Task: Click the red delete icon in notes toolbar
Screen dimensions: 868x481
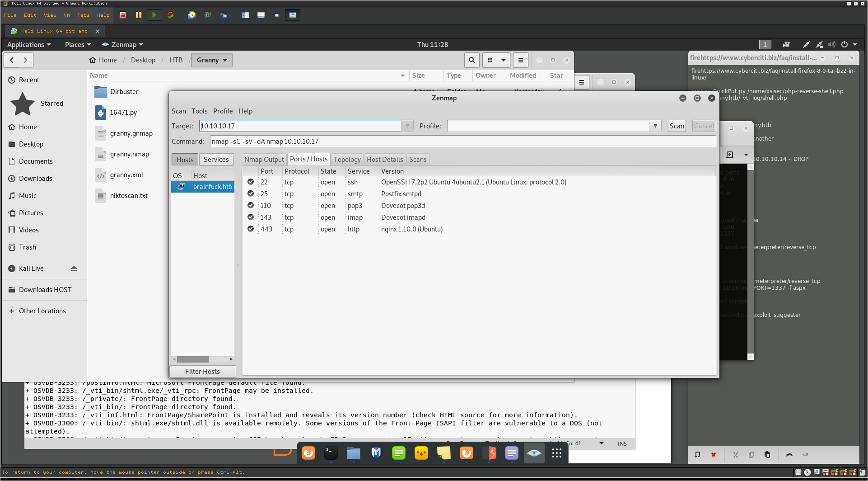Action: 714,455
